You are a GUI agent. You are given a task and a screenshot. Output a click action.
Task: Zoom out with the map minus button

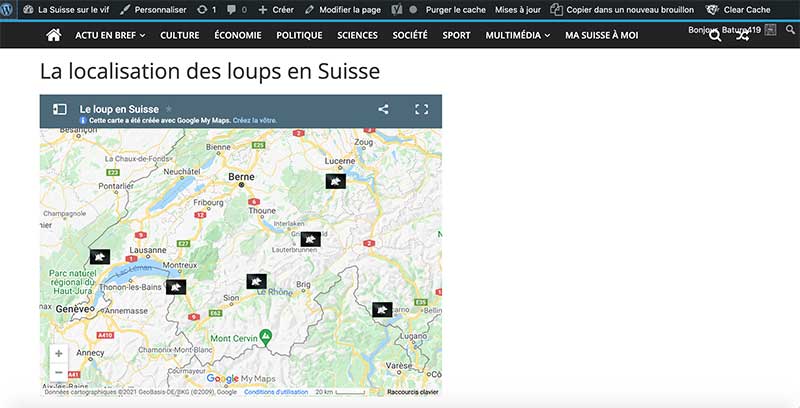(x=59, y=373)
